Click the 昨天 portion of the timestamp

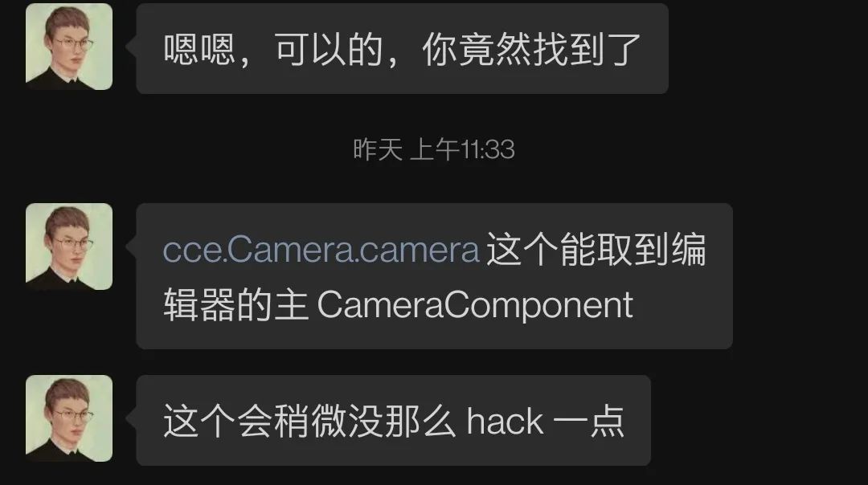[x=378, y=150]
